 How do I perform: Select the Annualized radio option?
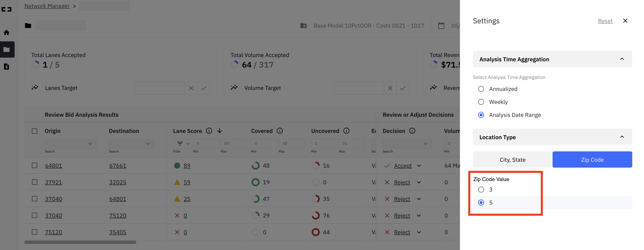coord(481,89)
